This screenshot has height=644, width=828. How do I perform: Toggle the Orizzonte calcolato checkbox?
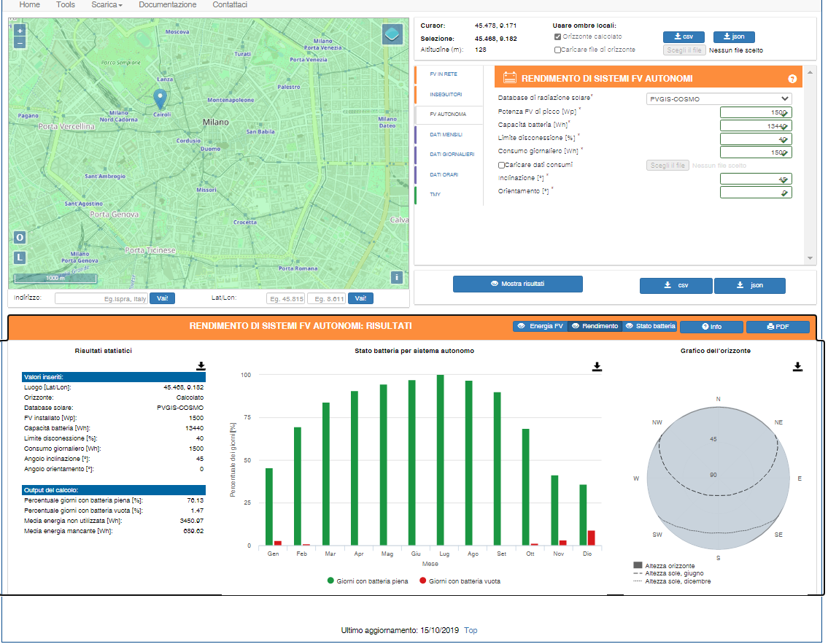pyautogui.click(x=557, y=37)
